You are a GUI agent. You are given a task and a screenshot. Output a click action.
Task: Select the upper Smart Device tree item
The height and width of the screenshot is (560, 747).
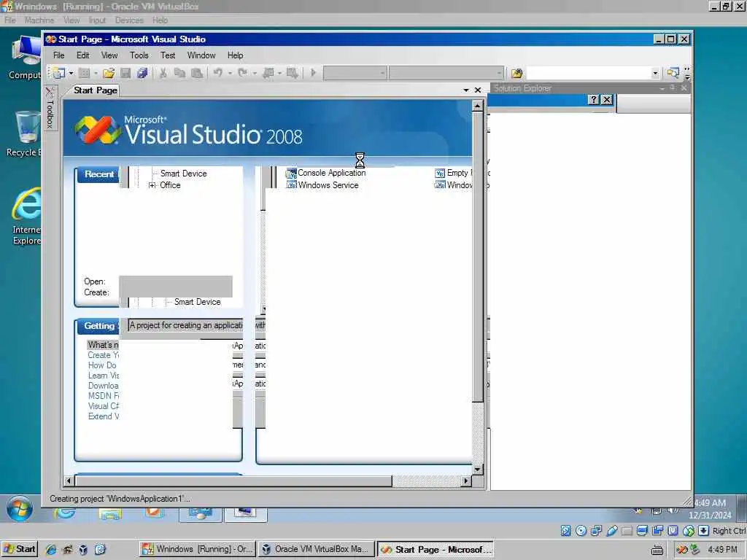(x=183, y=174)
